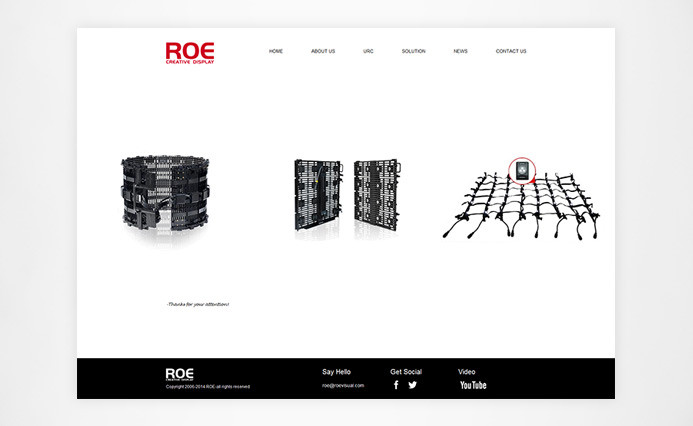Open the Facebook social icon
This screenshot has height=426, width=693.
pos(396,385)
